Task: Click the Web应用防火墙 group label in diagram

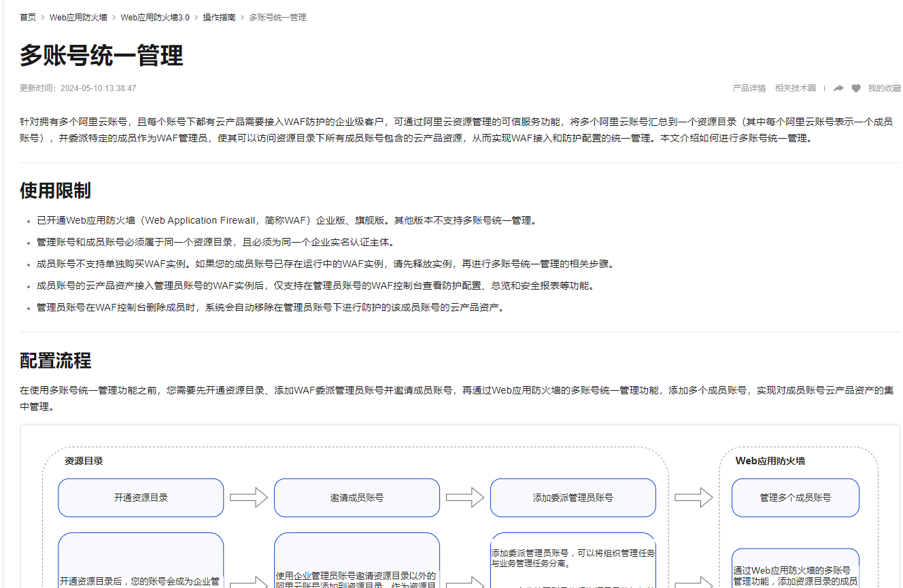Action: click(770, 461)
